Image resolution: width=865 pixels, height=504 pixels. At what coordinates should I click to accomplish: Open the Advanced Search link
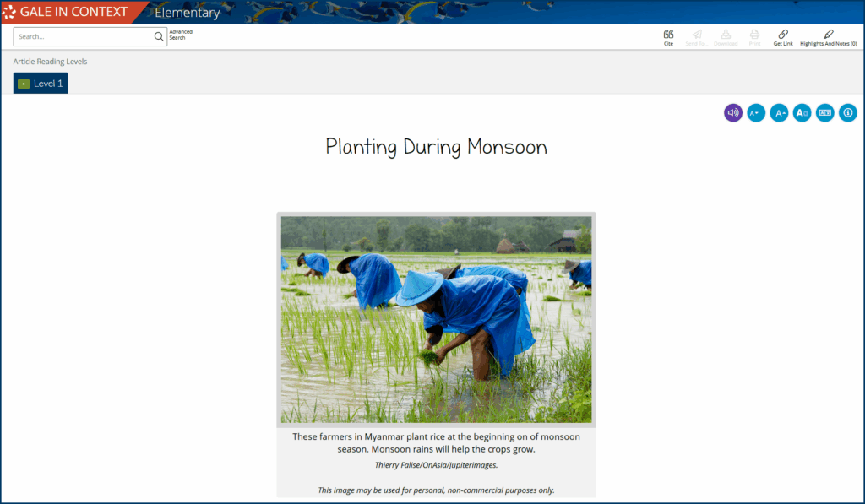(x=181, y=35)
